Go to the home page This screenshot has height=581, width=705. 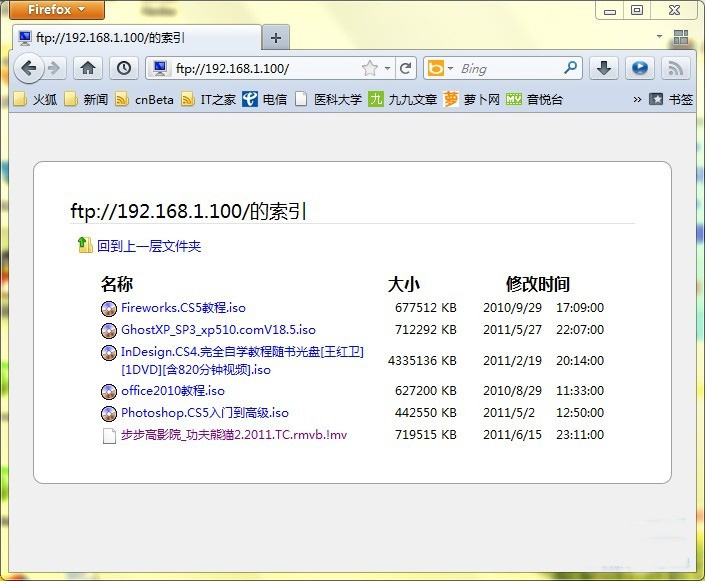tap(88, 68)
